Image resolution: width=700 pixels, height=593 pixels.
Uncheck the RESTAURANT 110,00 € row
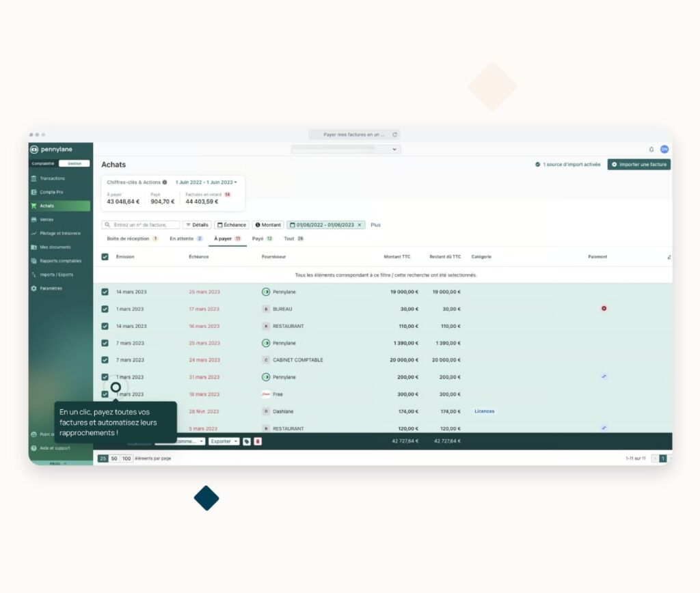105,326
